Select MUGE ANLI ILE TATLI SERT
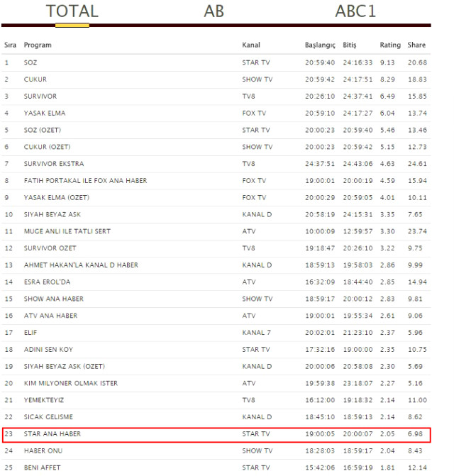Image resolution: width=454 pixels, height=476 pixels. [x=67, y=231]
